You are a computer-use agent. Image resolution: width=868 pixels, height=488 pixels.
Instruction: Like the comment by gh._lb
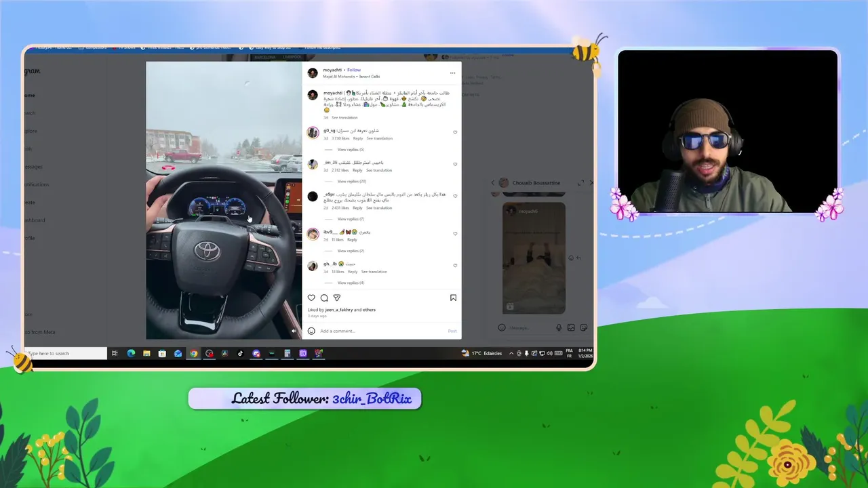(x=455, y=266)
